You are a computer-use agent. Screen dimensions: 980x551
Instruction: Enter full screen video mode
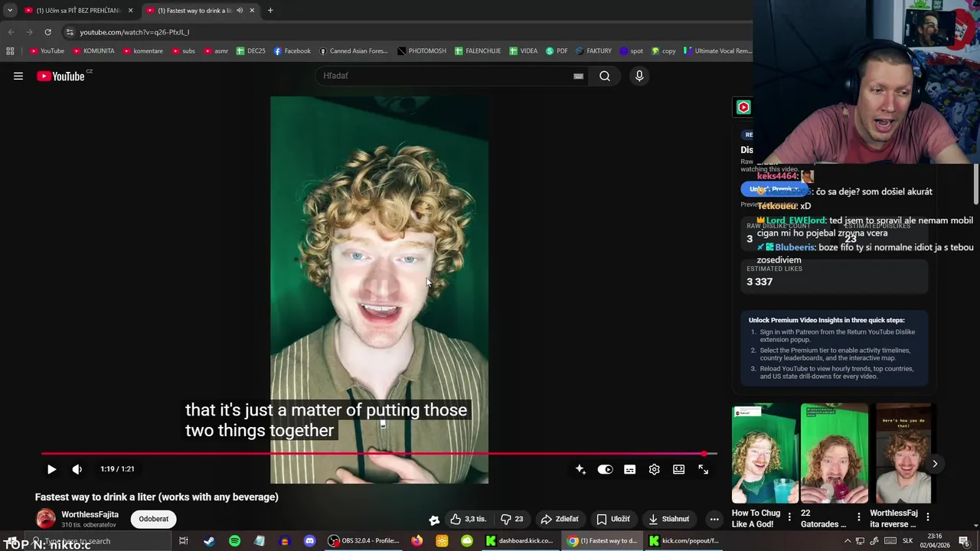point(703,469)
